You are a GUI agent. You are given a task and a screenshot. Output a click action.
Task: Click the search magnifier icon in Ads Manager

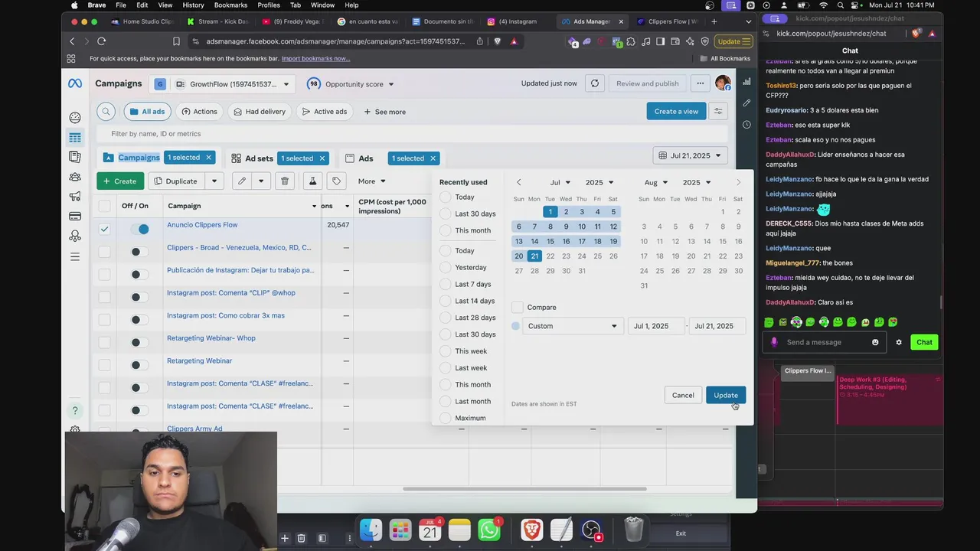[106, 112]
